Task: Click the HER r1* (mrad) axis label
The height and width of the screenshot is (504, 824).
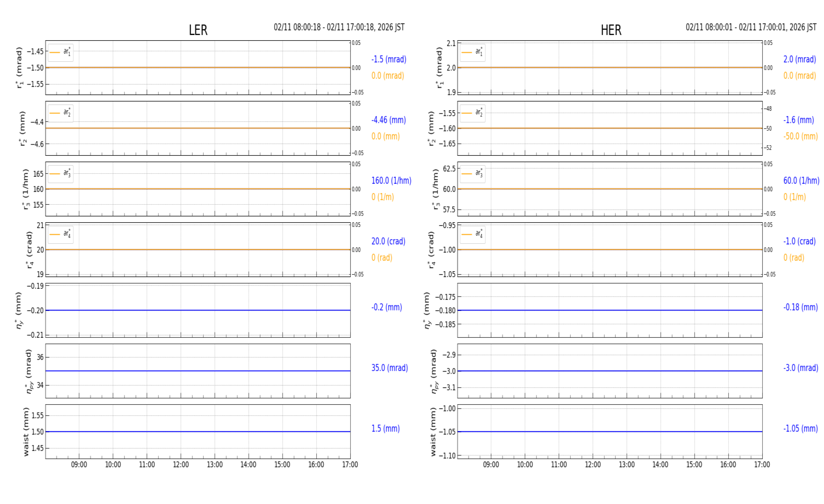Action: point(440,68)
